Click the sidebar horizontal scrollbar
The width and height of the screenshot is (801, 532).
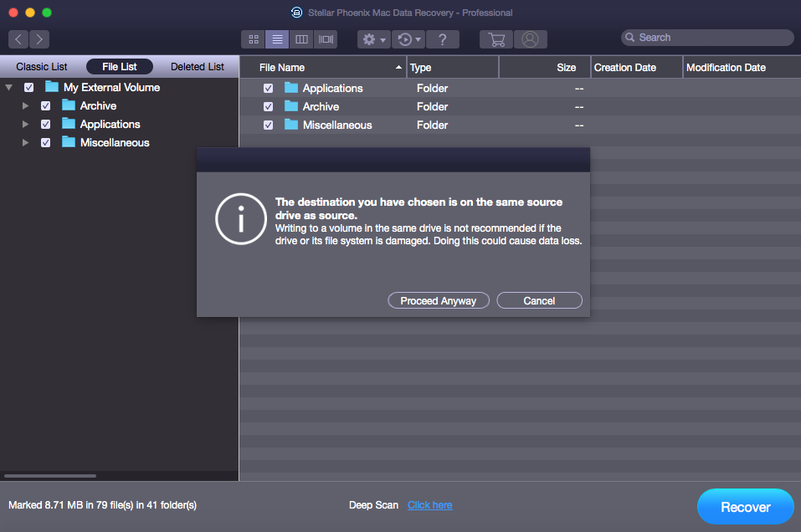[50, 476]
